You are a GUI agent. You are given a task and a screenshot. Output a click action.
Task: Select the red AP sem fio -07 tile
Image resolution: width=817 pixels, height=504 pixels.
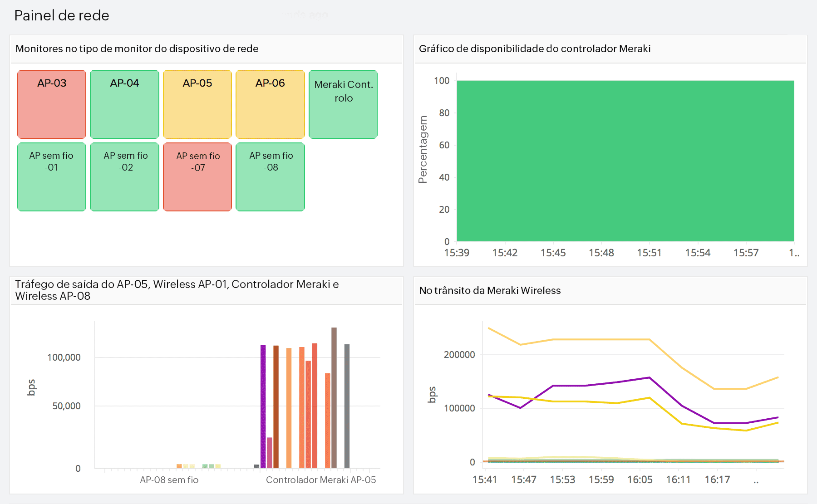point(197,176)
